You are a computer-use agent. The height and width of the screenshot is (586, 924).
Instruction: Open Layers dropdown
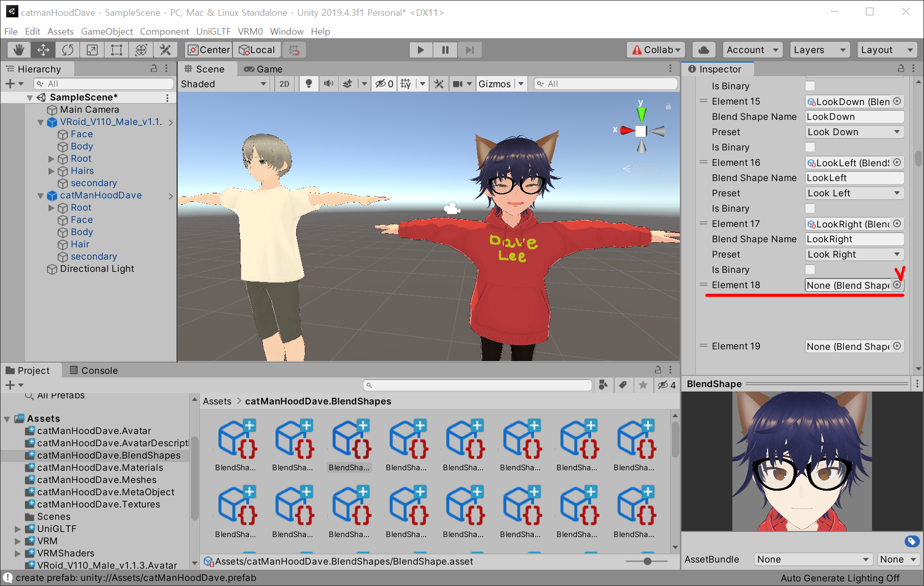coord(820,49)
